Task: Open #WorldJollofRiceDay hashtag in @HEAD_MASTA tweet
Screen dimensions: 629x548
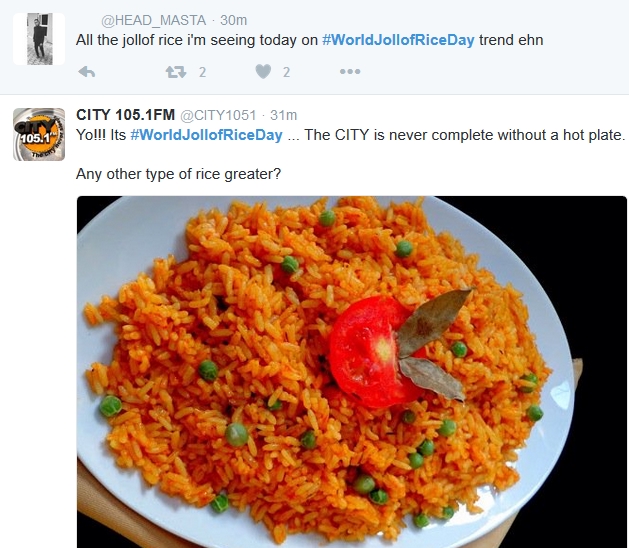Action: [x=398, y=40]
